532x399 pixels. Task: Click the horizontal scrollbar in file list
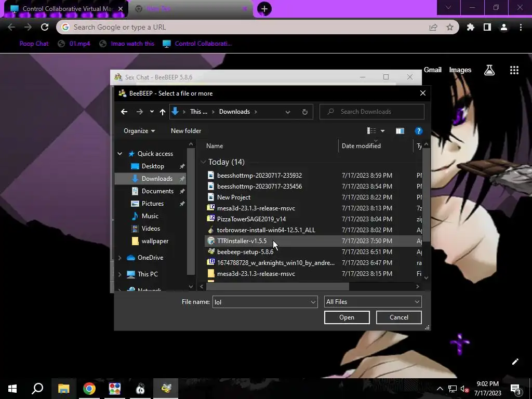coord(277,286)
